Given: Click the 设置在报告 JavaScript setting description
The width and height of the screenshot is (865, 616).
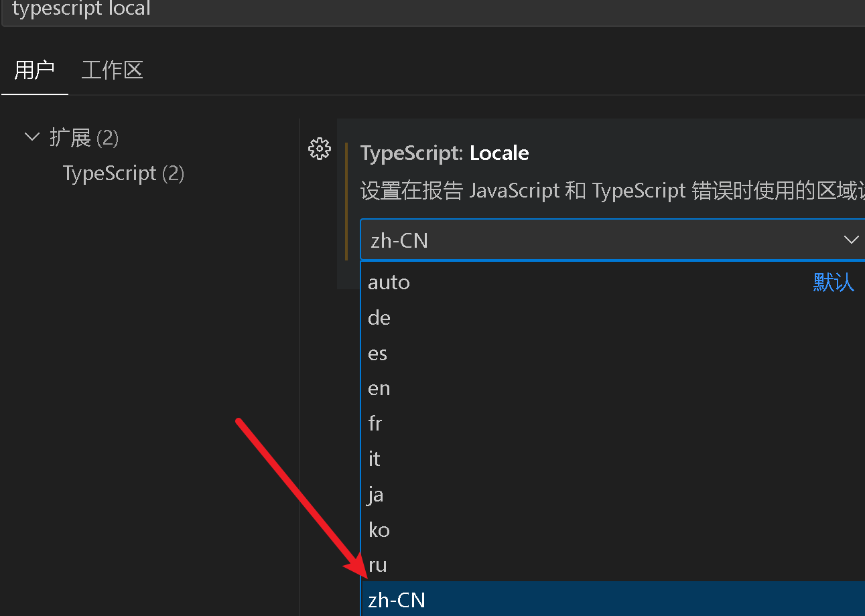Looking at the screenshot, I should coord(612,191).
